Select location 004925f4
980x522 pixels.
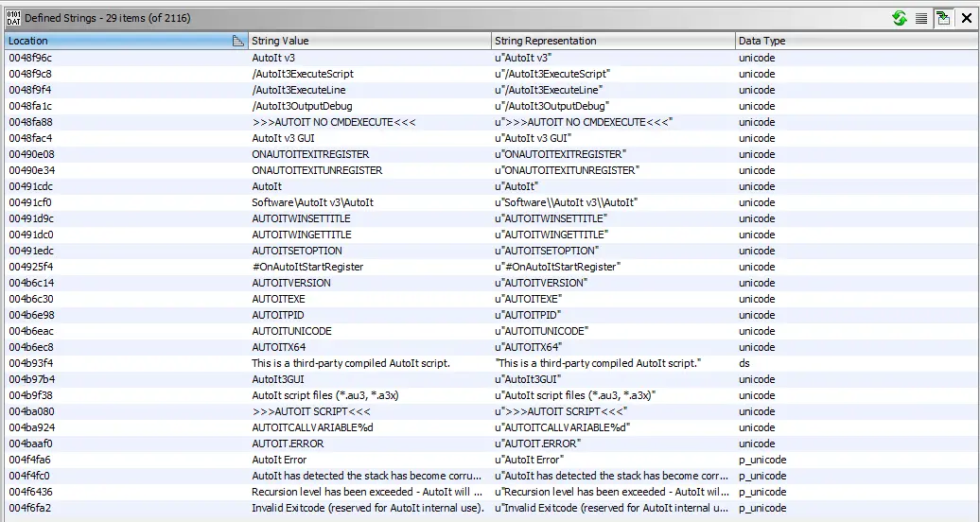30,267
